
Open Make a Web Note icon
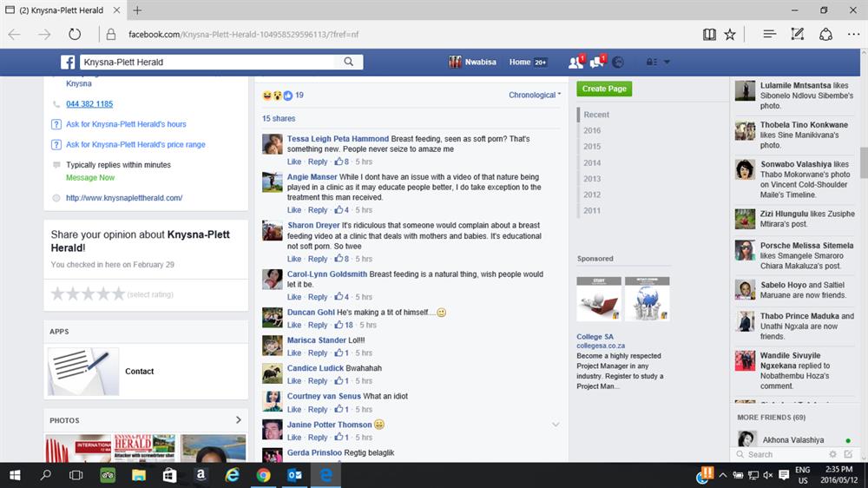click(797, 35)
